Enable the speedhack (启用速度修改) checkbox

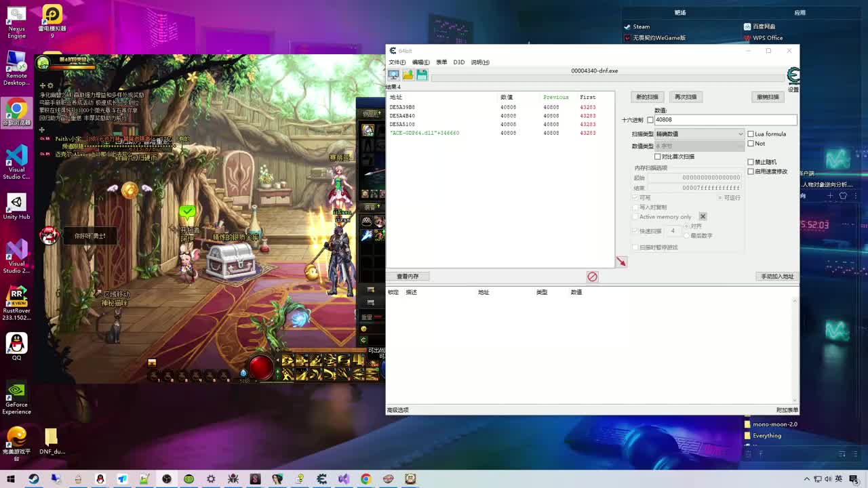(751, 171)
